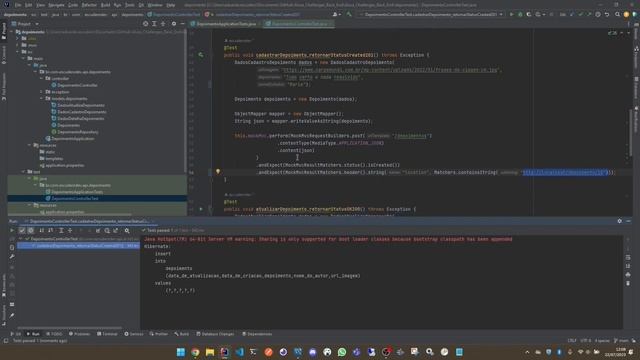The width and height of the screenshot is (640, 360).
Task: Click pin tab icon in Run panel sidebar
Action: (x=12, y=315)
